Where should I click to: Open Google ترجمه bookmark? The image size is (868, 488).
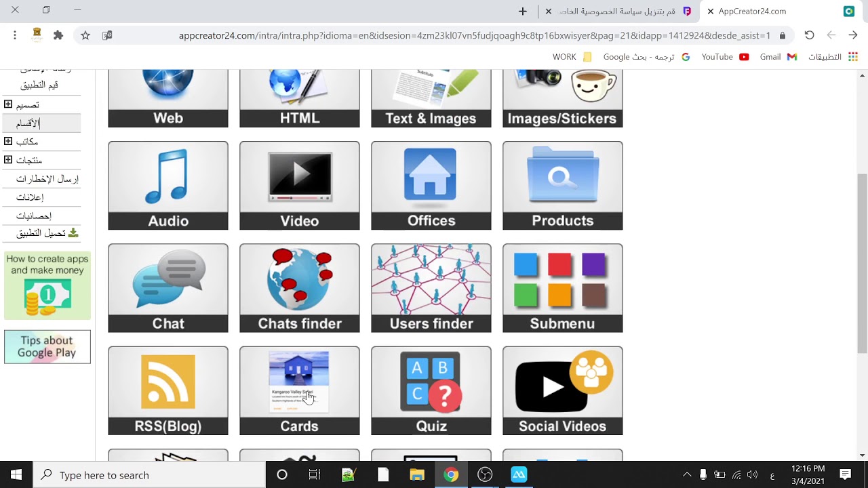tap(646, 57)
